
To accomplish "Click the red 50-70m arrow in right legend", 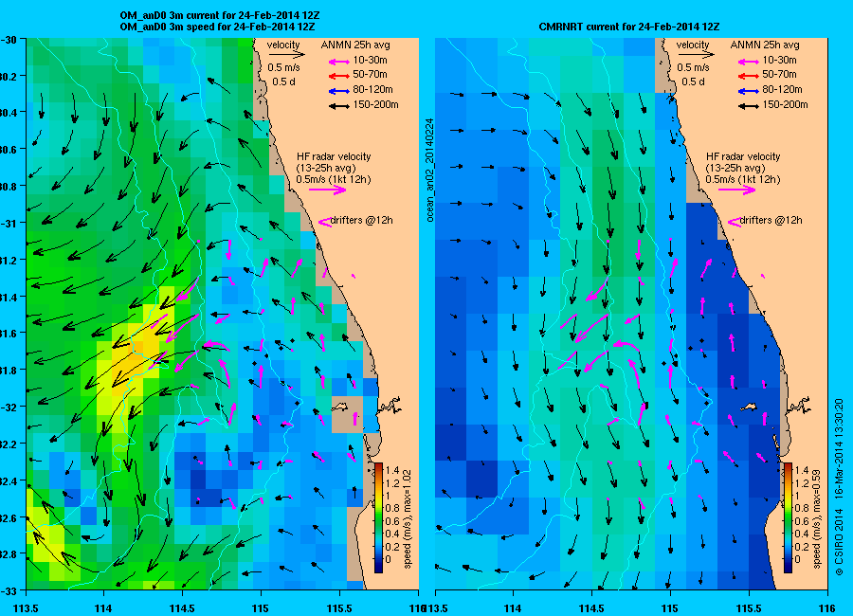I will click(748, 76).
